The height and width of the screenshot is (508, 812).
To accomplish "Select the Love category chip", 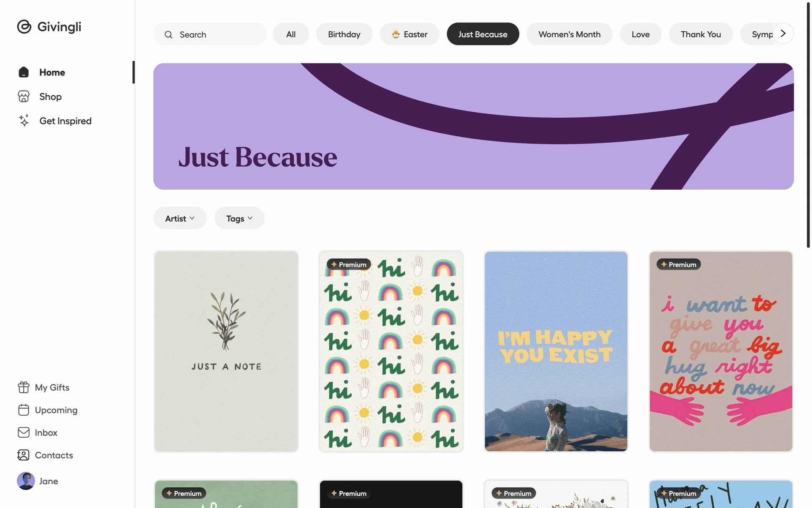I will click(x=641, y=34).
